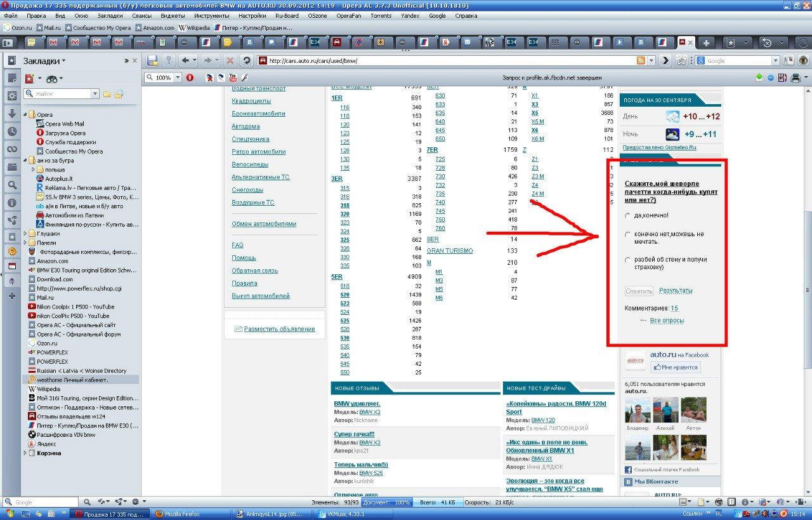The height and width of the screenshot is (520, 812).
Task: Open Links panel in sidebar
Action: 12,149
